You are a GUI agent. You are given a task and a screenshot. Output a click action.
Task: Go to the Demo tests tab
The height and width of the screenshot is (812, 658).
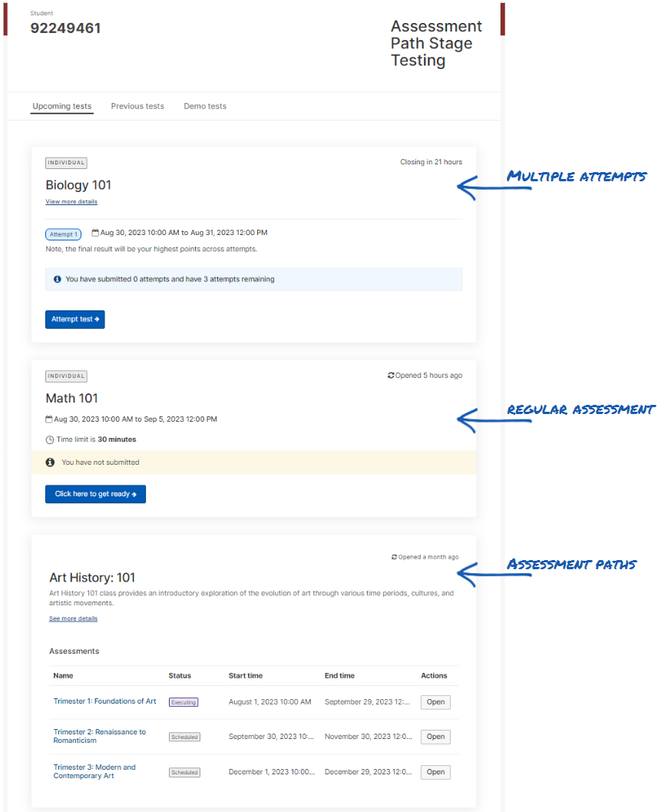coord(205,106)
